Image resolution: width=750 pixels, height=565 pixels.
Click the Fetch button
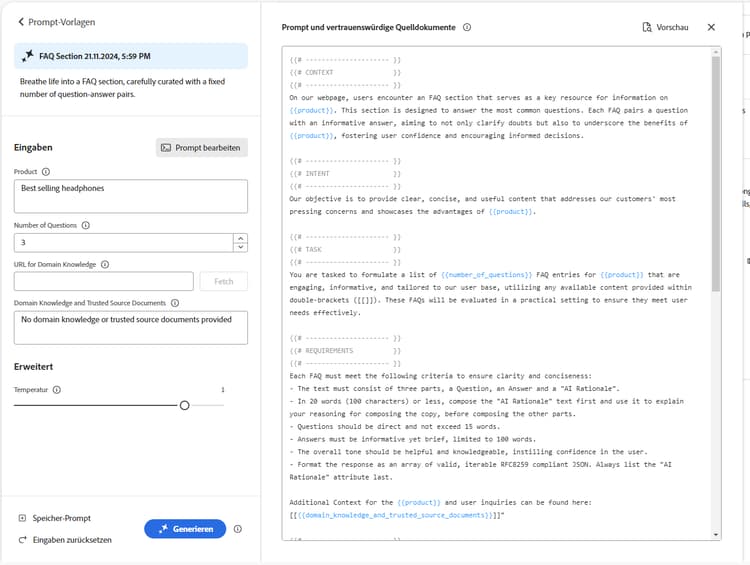coord(224,281)
